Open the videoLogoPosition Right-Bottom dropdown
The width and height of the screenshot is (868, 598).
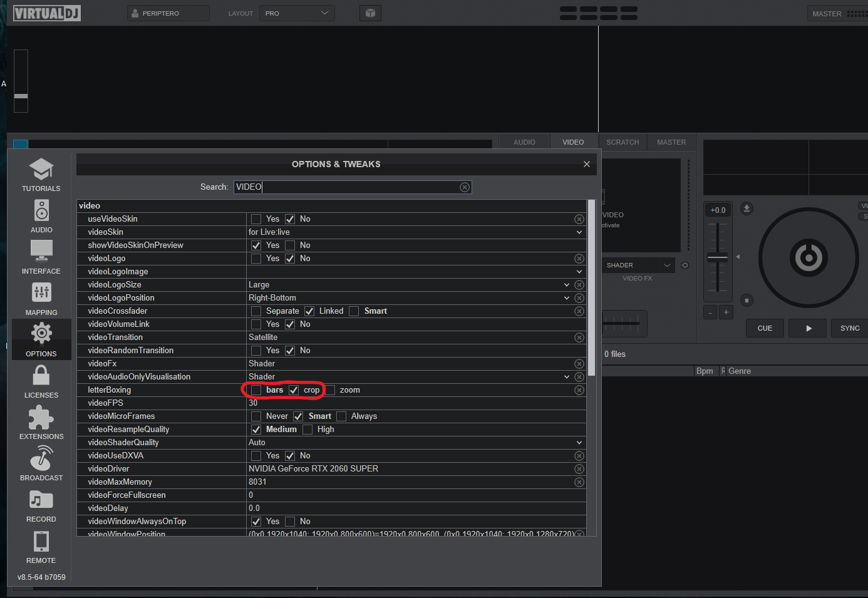(567, 298)
